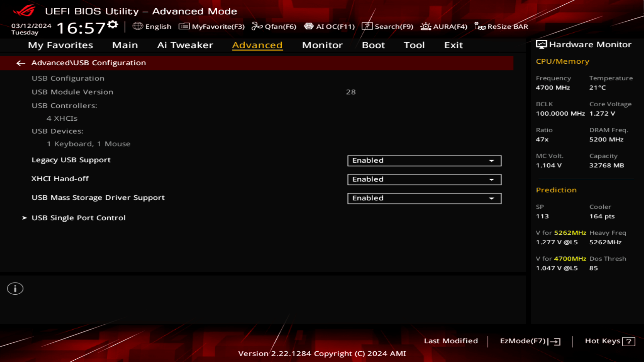644x362 pixels.
Task: Open AI OC overclocking utility
Action: point(329,26)
